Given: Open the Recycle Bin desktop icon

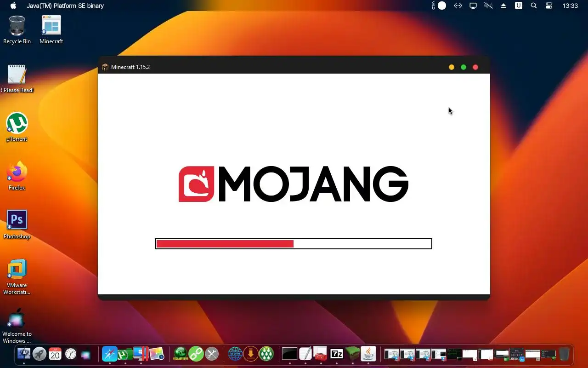Looking at the screenshot, I should (x=17, y=29).
